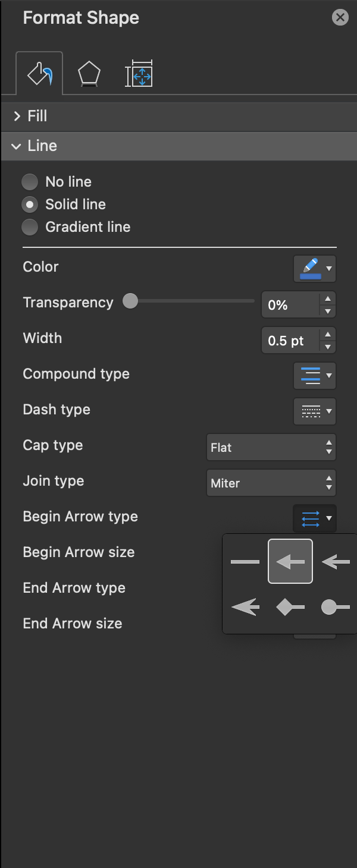Choose the solid triangle arrow type
The width and height of the screenshot is (357, 868).
[x=290, y=561]
